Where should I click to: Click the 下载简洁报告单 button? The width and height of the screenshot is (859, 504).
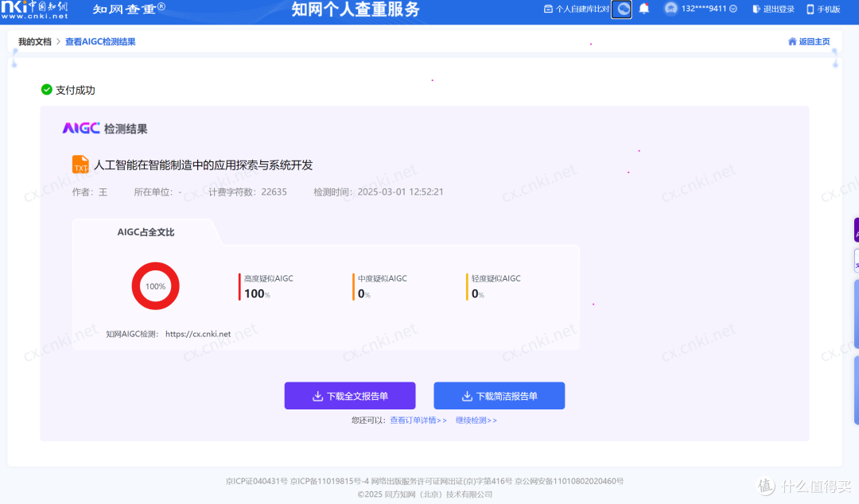(x=499, y=396)
